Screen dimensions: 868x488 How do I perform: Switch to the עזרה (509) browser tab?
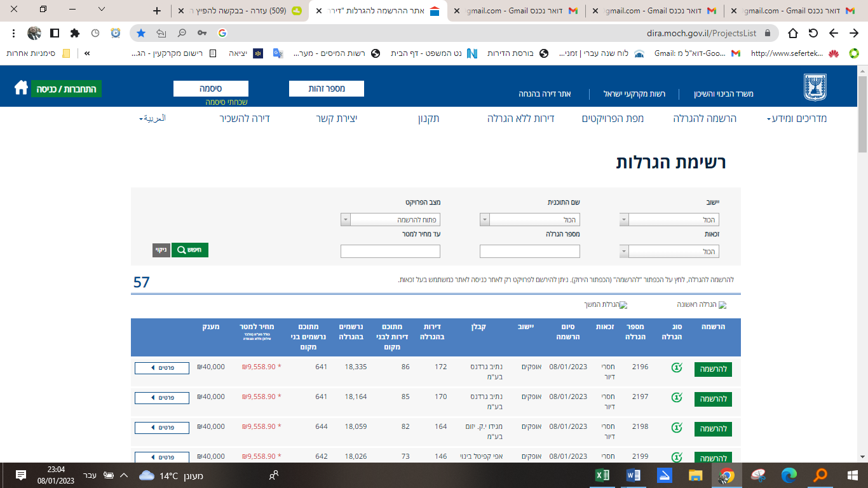[240, 11]
